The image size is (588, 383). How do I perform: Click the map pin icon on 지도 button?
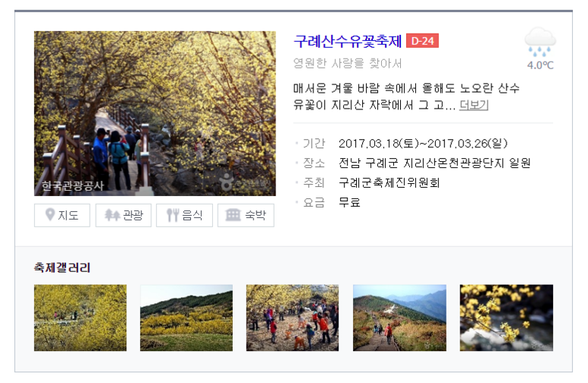pyautogui.click(x=50, y=215)
